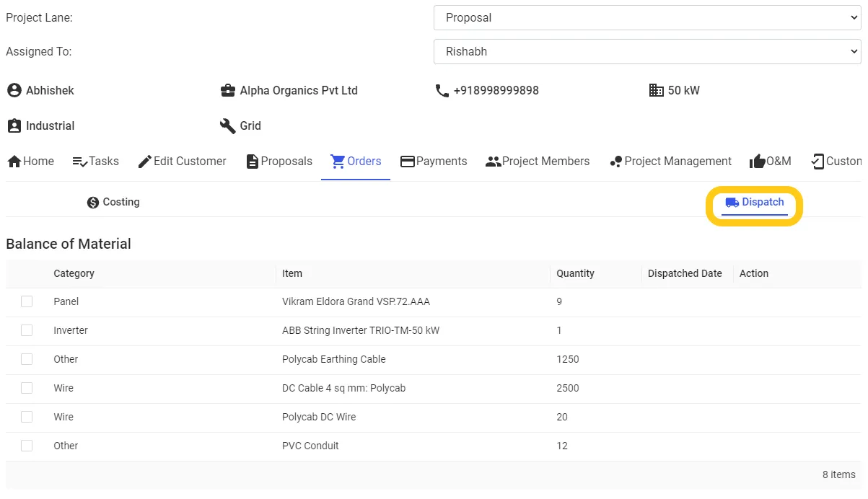This screenshot has height=499, width=868.
Task: Switch to the Dispatch tab
Action: (x=755, y=203)
